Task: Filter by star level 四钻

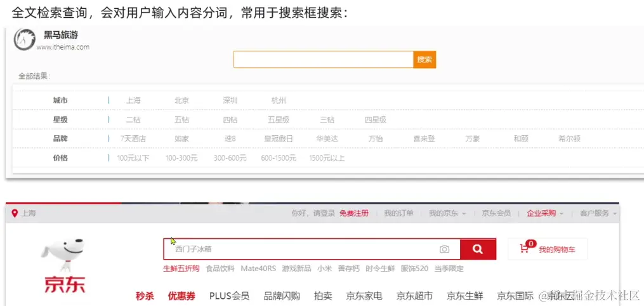Action: coord(230,120)
